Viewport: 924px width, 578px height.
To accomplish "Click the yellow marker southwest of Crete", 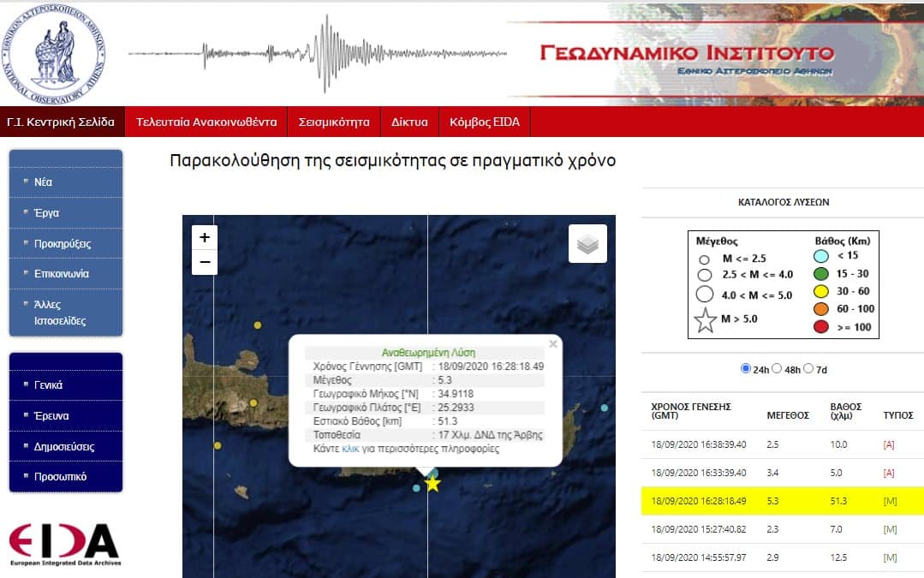I will click(218, 445).
